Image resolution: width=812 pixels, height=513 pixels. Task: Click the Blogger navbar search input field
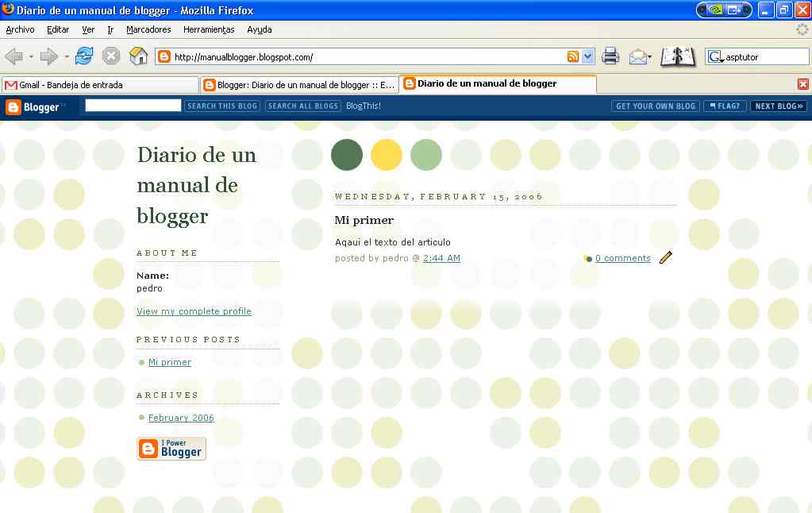pyautogui.click(x=133, y=106)
